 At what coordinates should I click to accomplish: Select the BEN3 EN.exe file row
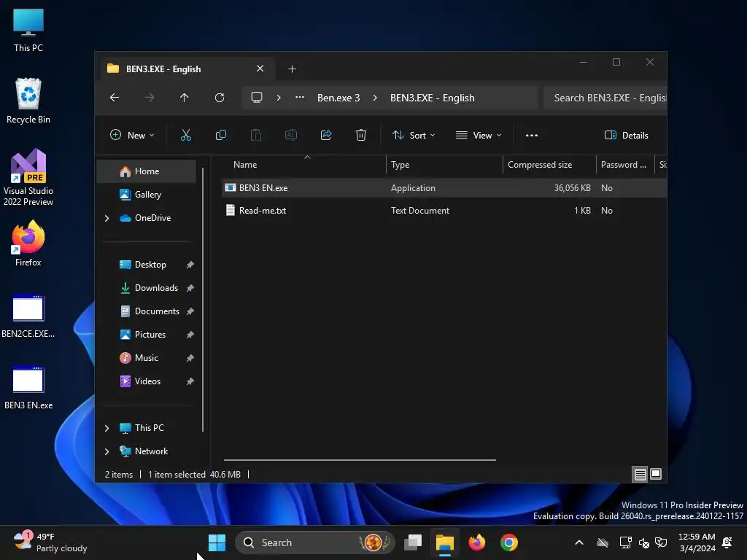(444, 188)
